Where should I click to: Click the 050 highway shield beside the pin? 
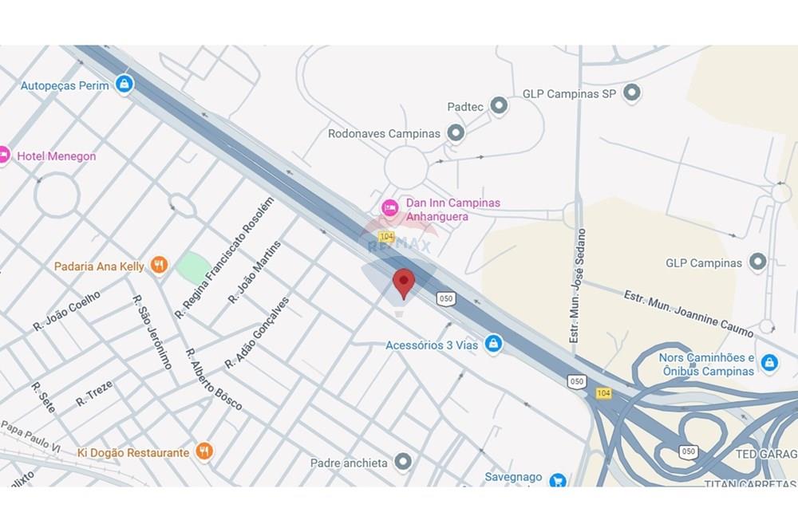(446, 298)
